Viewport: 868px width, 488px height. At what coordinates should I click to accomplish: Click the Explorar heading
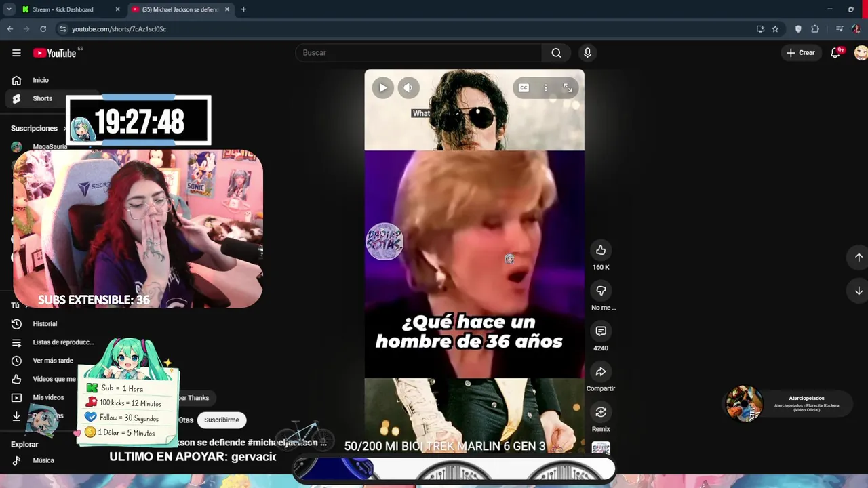coord(24,445)
